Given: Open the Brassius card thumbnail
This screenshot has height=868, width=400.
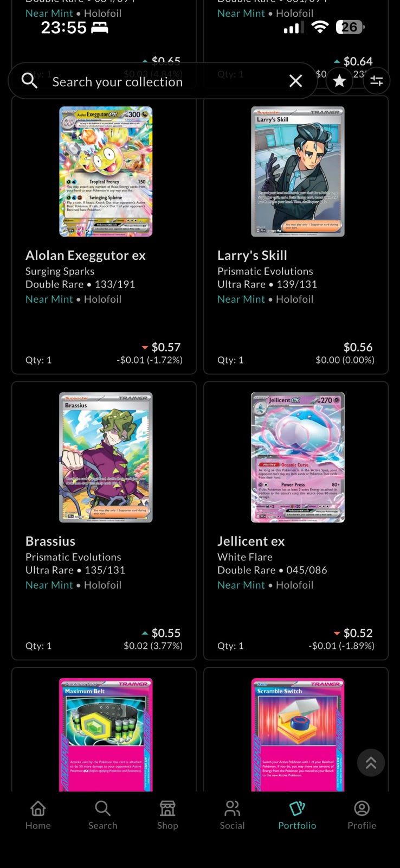Looking at the screenshot, I should [x=106, y=457].
